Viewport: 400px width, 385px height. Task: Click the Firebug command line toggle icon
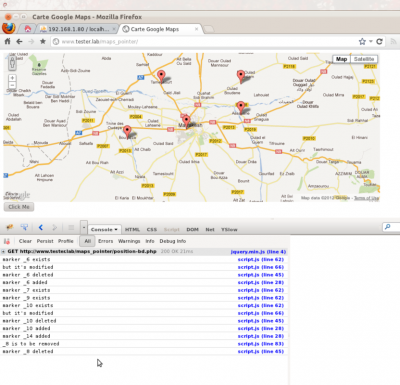[x=71, y=227]
